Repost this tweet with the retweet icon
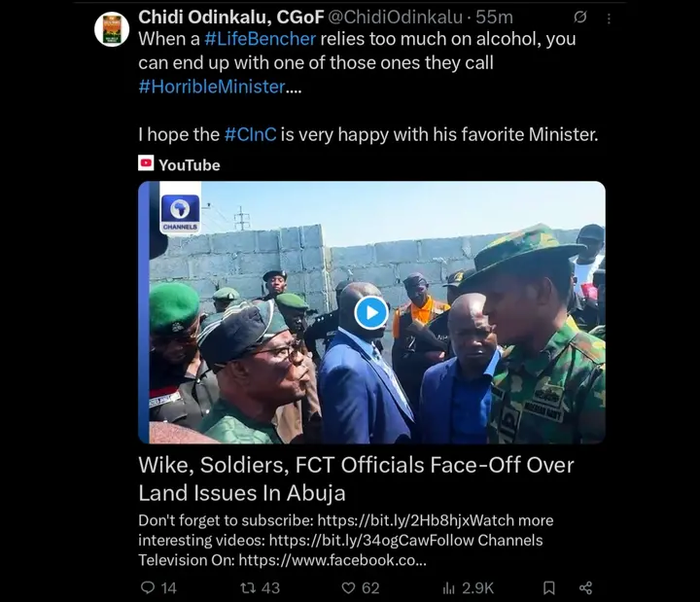The width and height of the screenshot is (700, 602). [246, 587]
